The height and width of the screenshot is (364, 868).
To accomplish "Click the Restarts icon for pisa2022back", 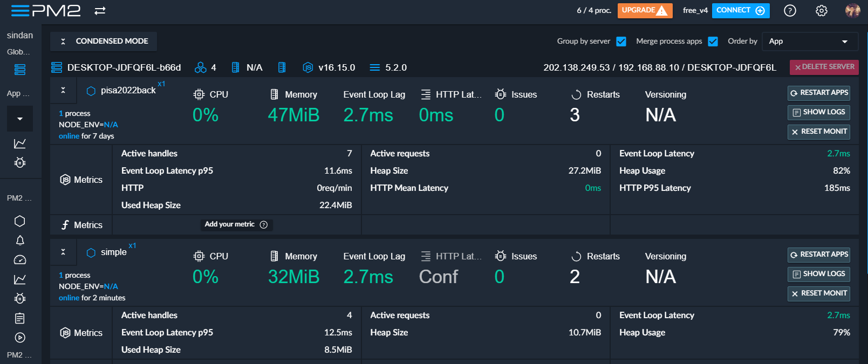I will pyautogui.click(x=576, y=94).
